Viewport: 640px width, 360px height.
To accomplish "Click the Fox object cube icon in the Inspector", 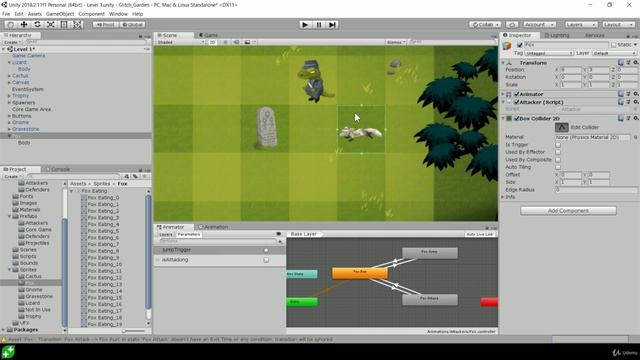I will (x=507, y=46).
